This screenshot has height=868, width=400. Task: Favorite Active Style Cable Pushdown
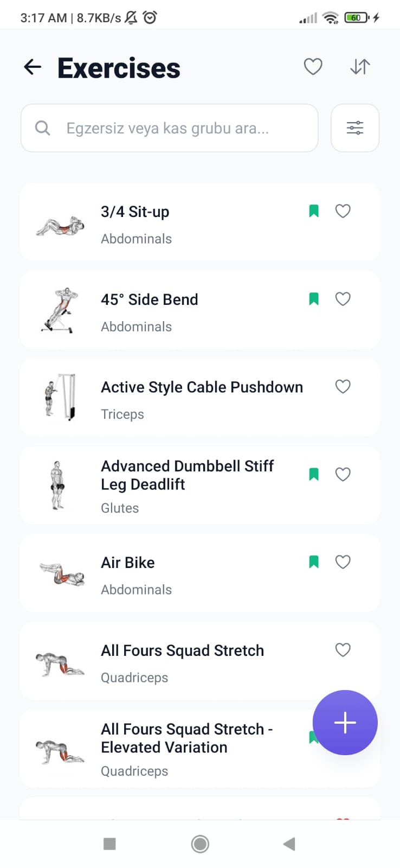coord(343,387)
